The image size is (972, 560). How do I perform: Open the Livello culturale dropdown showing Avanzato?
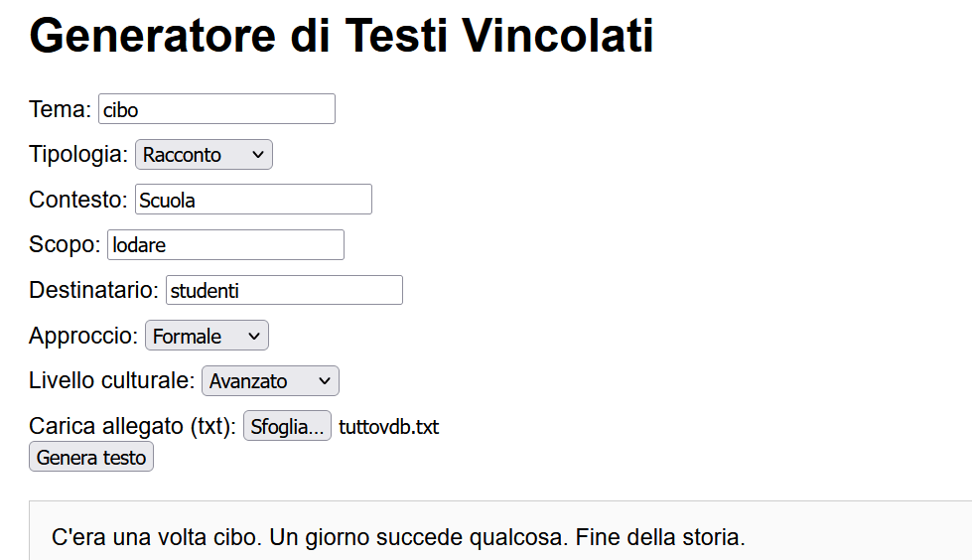[270, 381]
